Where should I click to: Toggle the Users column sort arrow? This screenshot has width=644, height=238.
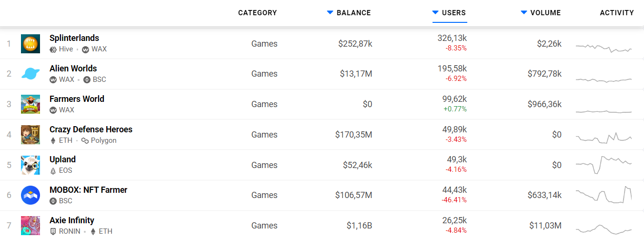coord(435,13)
